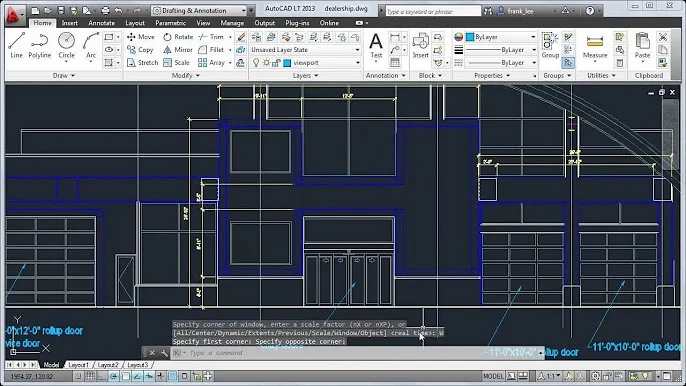The height and width of the screenshot is (386, 686).
Task: Click the Array tool
Action: (x=211, y=63)
